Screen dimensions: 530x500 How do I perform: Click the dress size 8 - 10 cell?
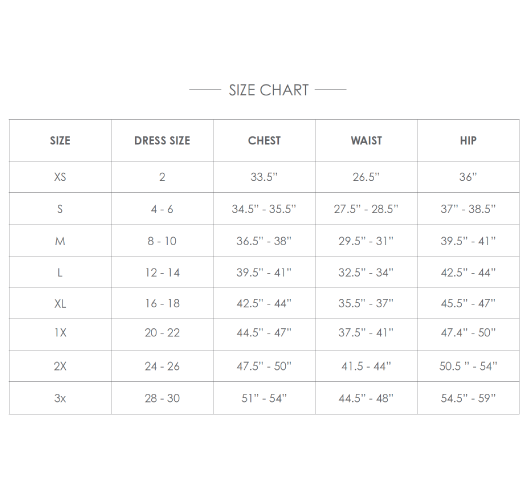point(162,241)
